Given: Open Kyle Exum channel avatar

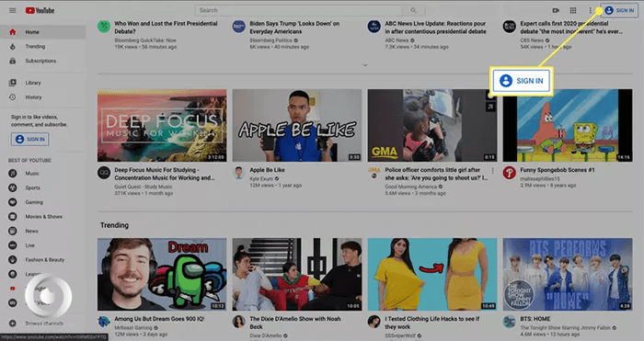Looking at the screenshot, I should 238,173.
